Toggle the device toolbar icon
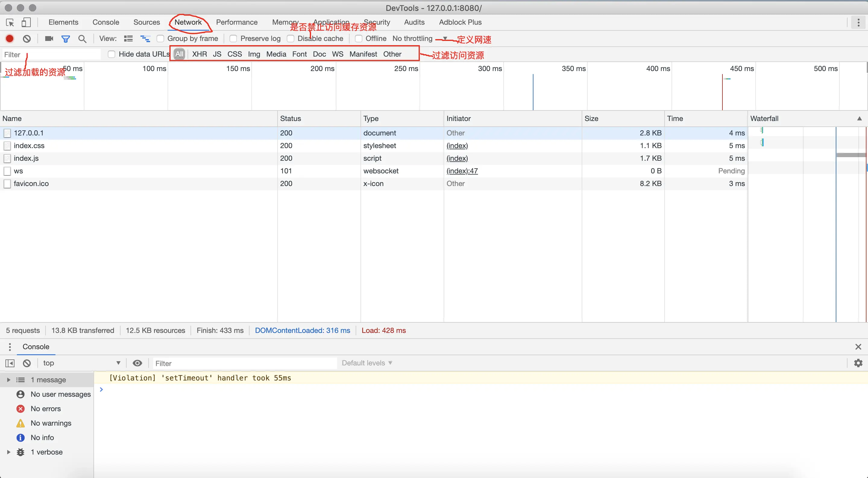 click(26, 23)
